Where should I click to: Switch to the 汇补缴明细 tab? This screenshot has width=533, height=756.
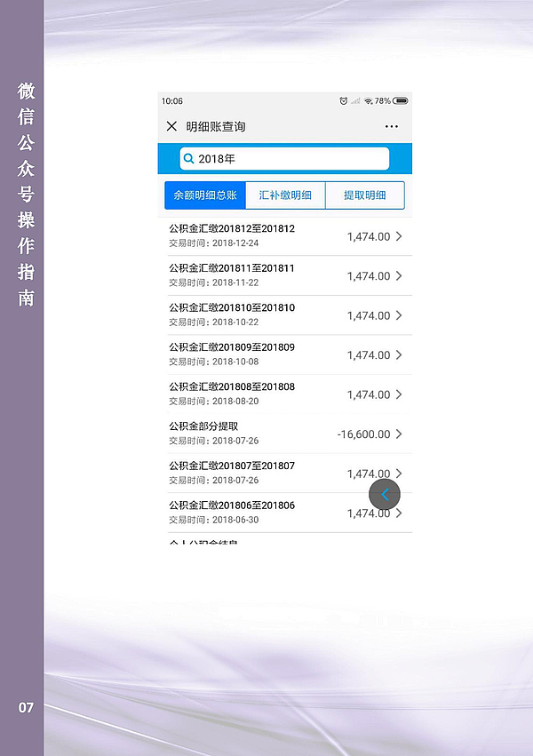point(285,195)
